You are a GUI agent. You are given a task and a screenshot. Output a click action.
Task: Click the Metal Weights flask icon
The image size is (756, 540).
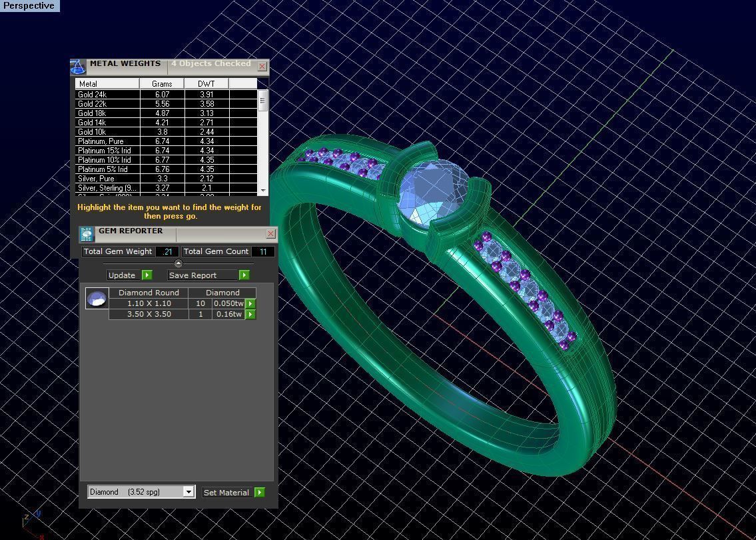coord(78,67)
